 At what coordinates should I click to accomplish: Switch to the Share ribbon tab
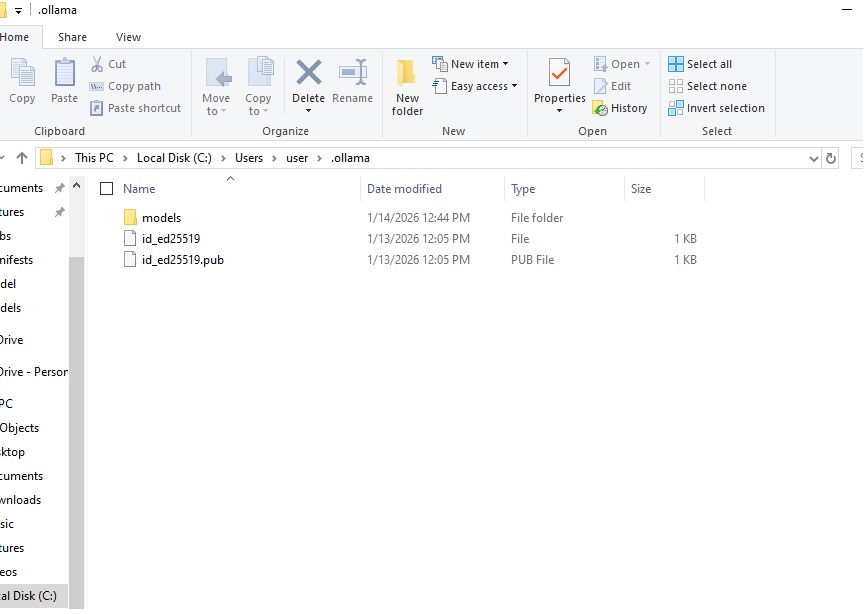pos(72,37)
